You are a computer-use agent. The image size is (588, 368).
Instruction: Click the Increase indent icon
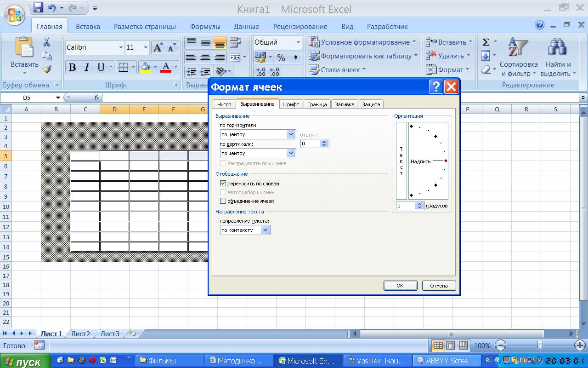tap(205, 72)
